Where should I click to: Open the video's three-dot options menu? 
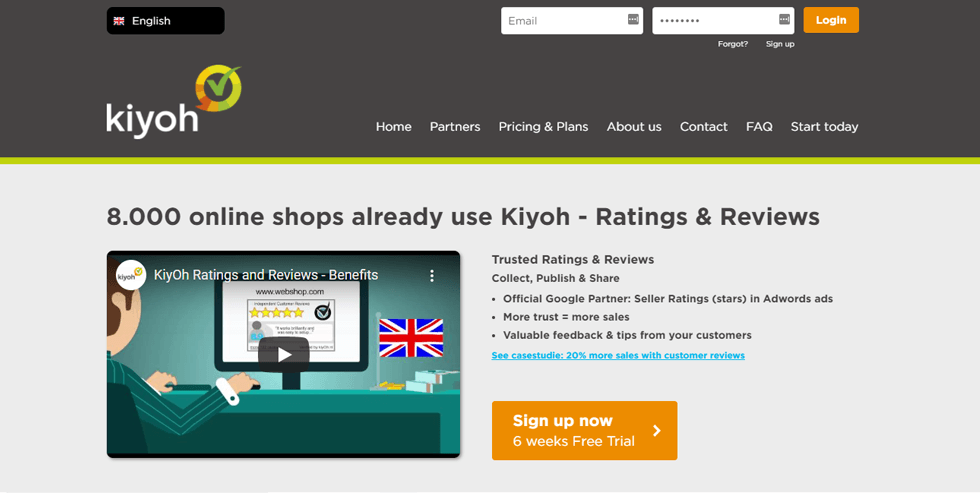click(431, 276)
